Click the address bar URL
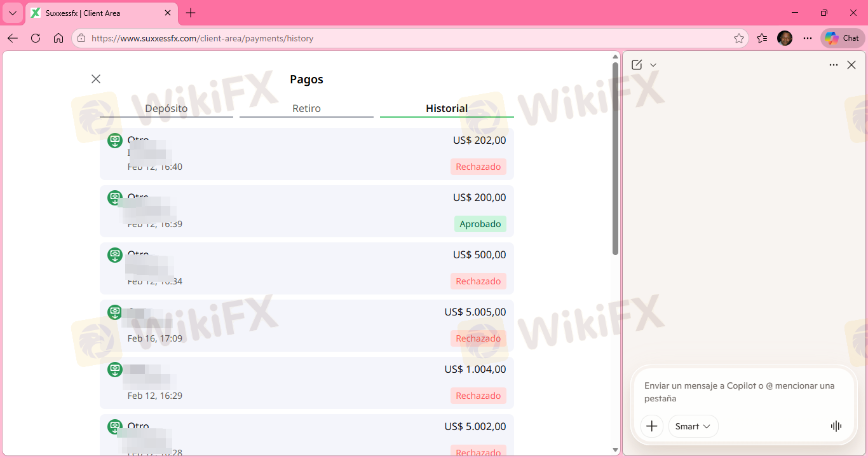 (203, 38)
